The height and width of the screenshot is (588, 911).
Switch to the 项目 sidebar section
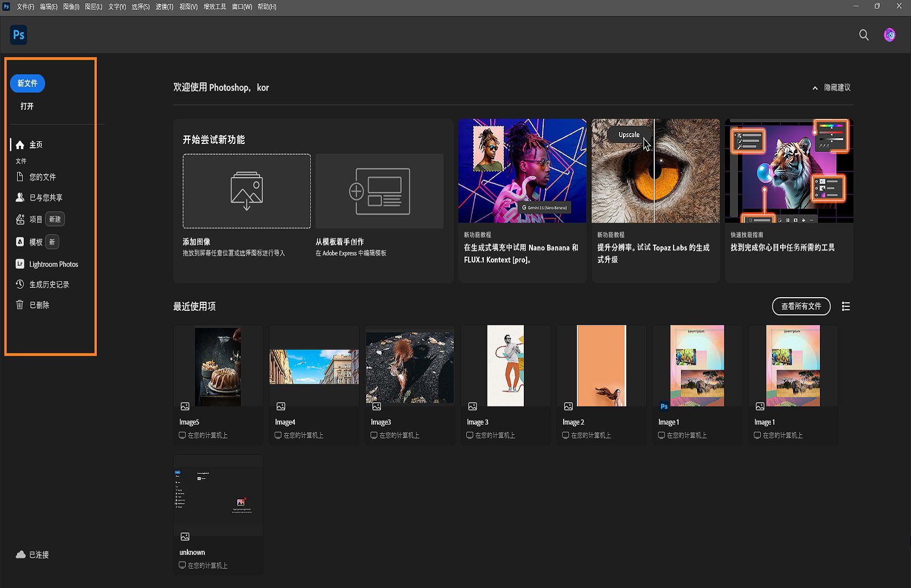point(35,219)
